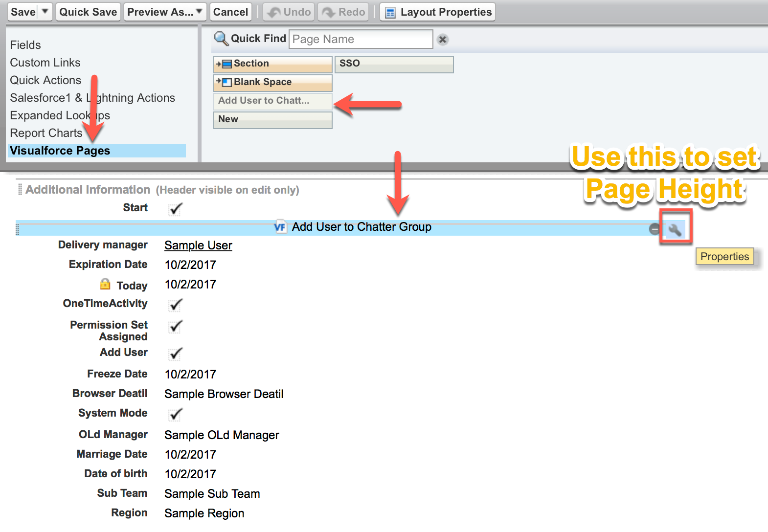768x532 pixels.
Task: Click the Quick Save button
Action: click(x=88, y=12)
